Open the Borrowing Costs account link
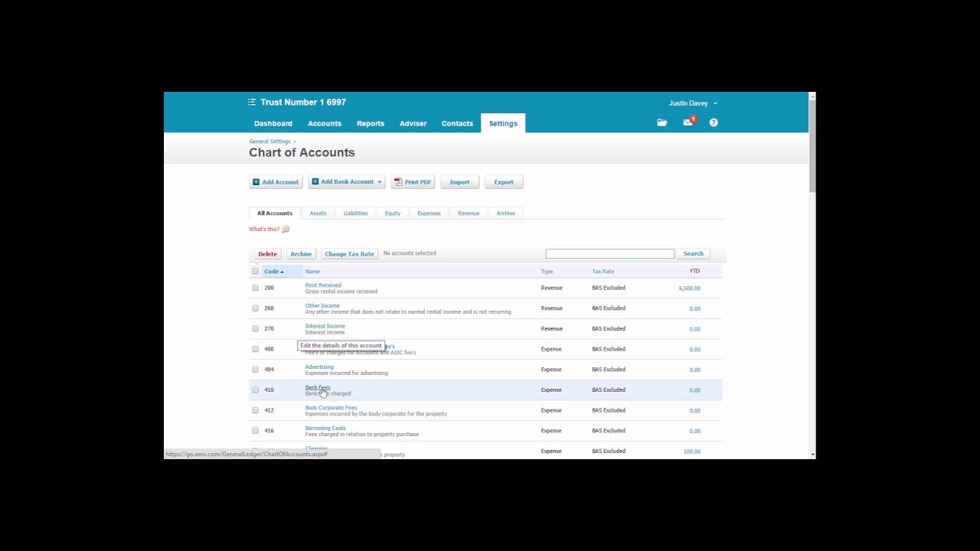This screenshot has width=980, height=551. pyautogui.click(x=325, y=428)
